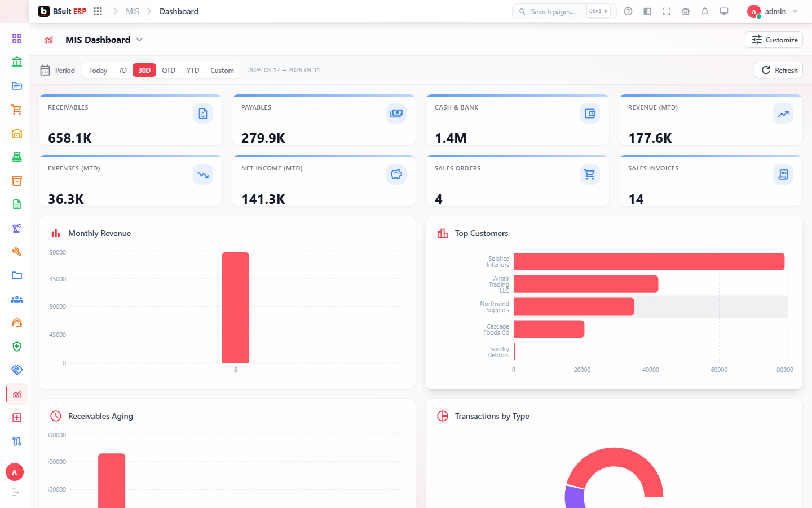Click the Customize button

coord(774,40)
